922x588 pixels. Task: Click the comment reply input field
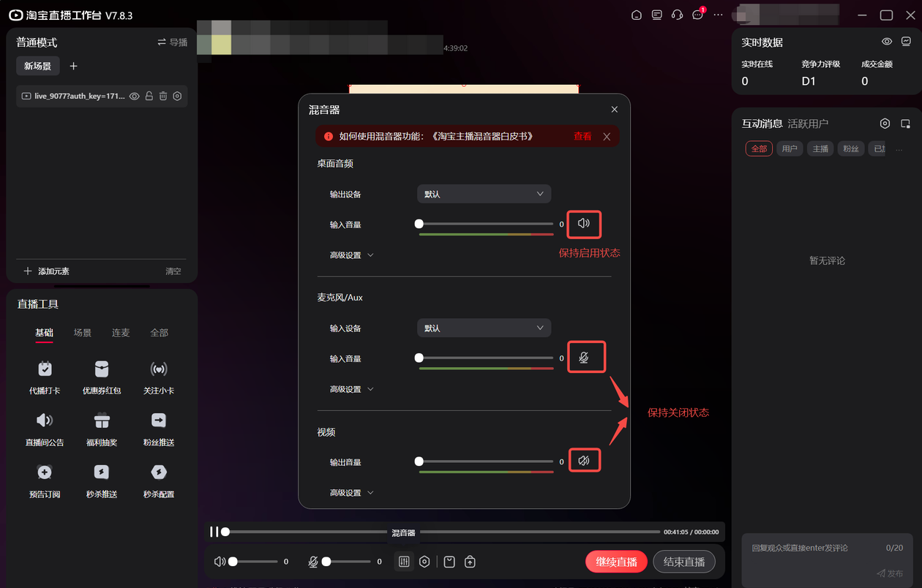tap(812, 548)
